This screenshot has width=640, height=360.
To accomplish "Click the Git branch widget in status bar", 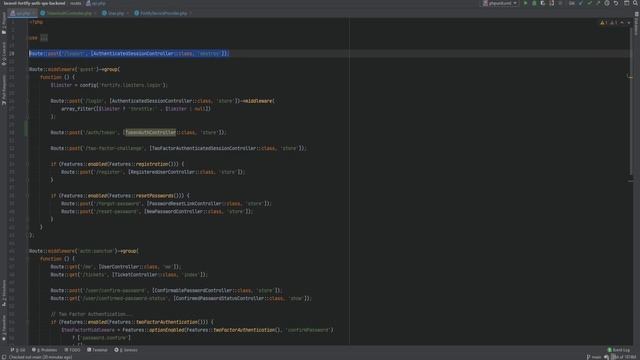I will (594, 357).
